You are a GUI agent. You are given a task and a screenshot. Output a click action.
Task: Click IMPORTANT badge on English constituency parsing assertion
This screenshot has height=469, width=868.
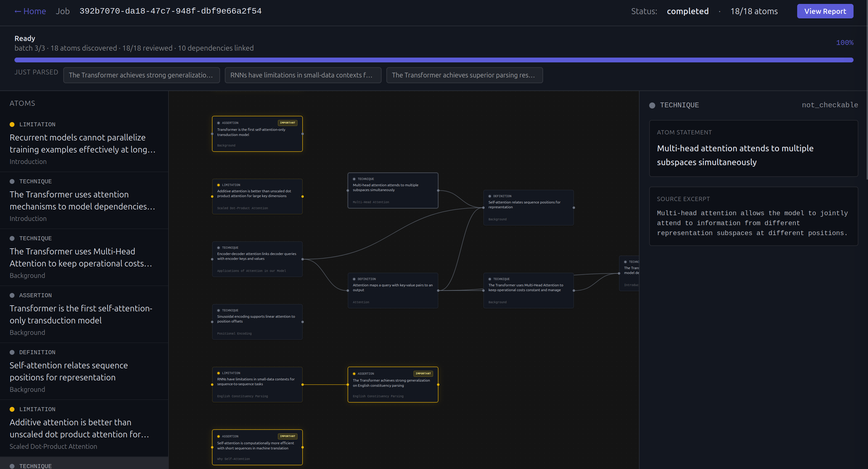click(423, 373)
